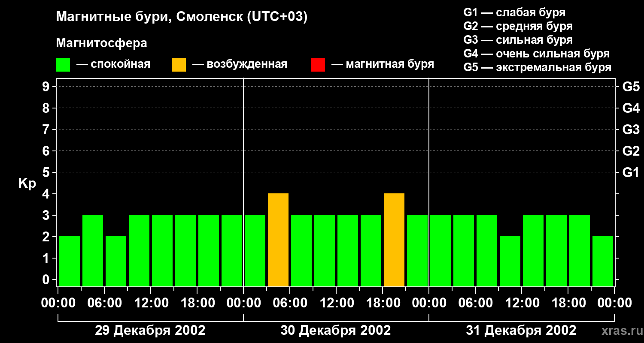Click the green спокойная legend swatch
The height and width of the screenshot is (343, 644).
(63, 65)
